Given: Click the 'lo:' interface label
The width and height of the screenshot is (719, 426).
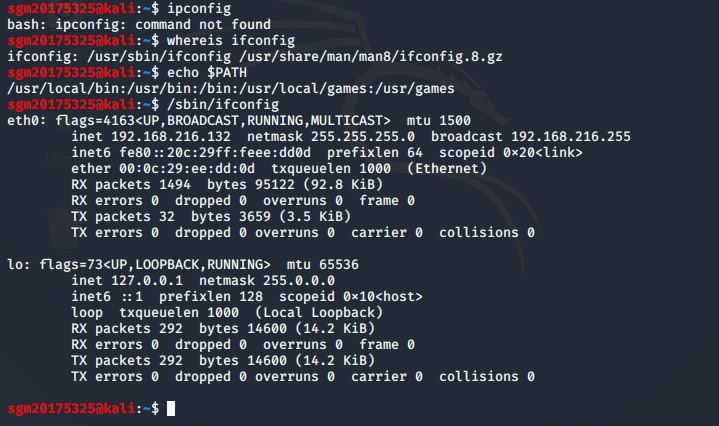Looking at the screenshot, I should click(19, 265).
